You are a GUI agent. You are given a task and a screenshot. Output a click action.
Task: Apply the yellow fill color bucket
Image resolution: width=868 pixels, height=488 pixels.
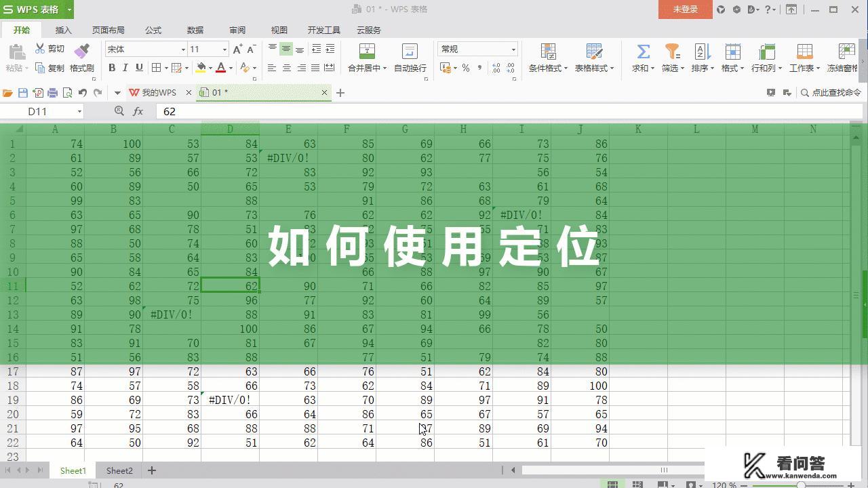click(201, 68)
